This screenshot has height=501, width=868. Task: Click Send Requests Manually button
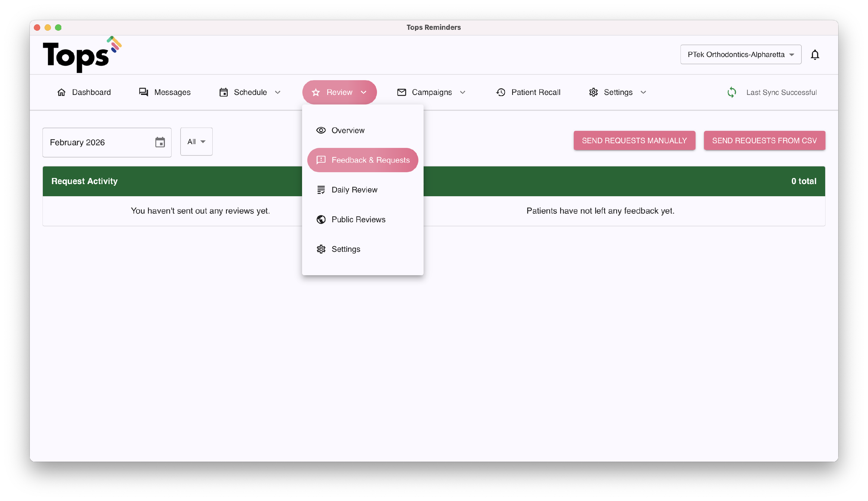(634, 140)
